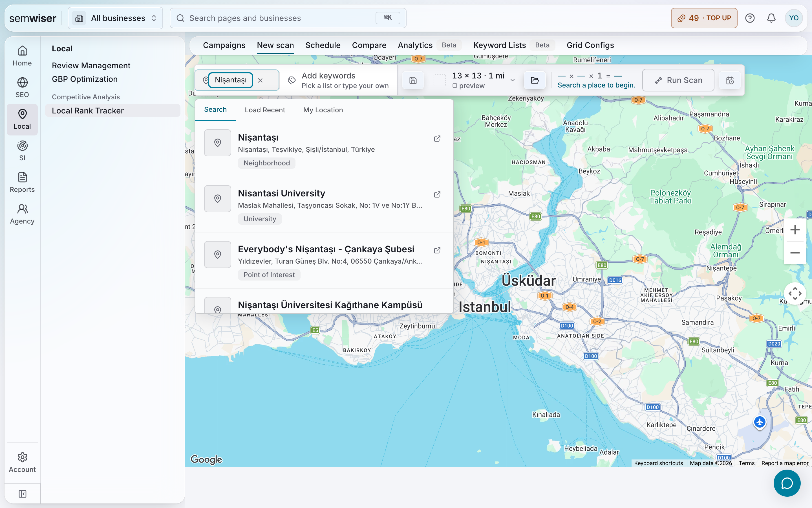The height and width of the screenshot is (508, 812).
Task: Open GBP Optimization link
Action: (85, 79)
